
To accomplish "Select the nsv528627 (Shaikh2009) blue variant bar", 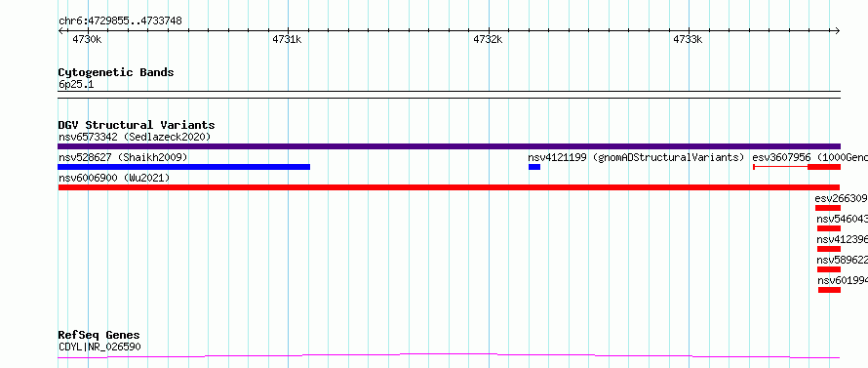I will pyautogui.click(x=183, y=167).
